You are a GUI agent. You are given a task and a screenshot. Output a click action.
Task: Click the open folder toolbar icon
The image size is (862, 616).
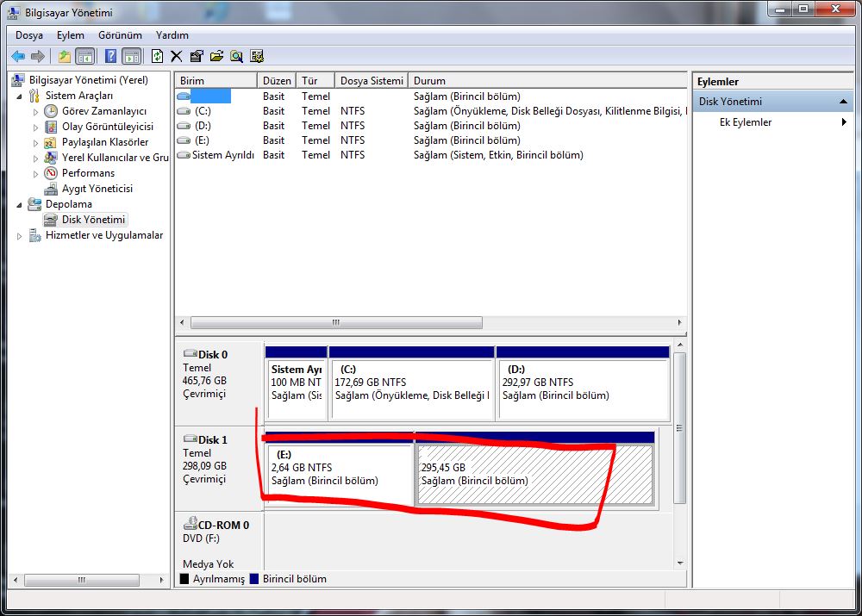216,56
